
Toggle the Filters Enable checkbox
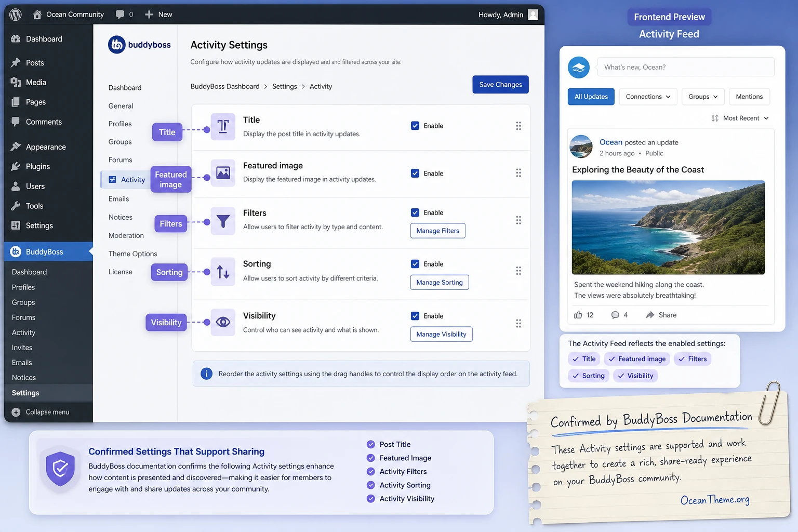pos(415,212)
